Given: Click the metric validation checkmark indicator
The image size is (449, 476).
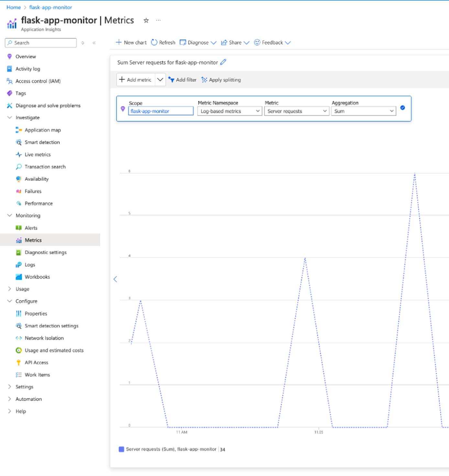Looking at the screenshot, I should click(x=403, y=108).
